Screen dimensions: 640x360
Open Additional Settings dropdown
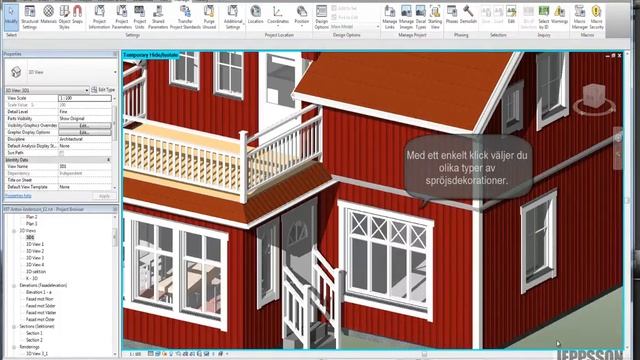click(233, 18)
